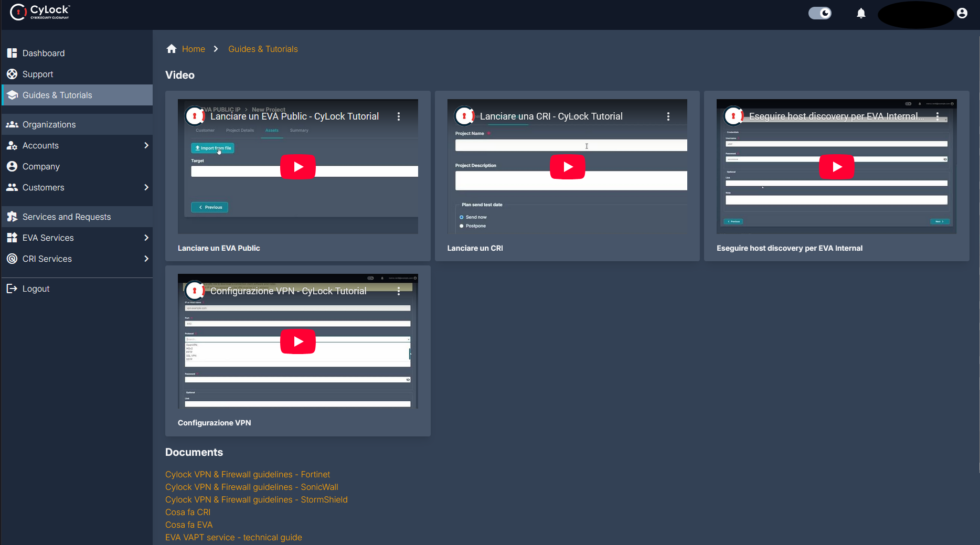Image resolution: width=980 pixels, height=545 pixels.
Task: Click the Organizations group icon
Action: point(12,124)
